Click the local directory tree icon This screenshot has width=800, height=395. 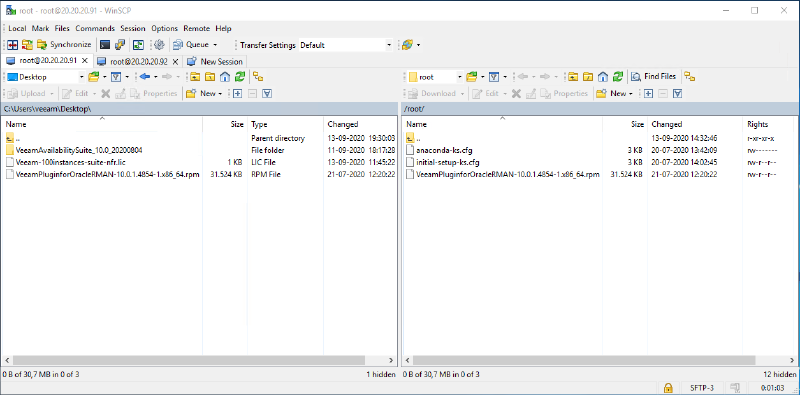click(259, 77)
